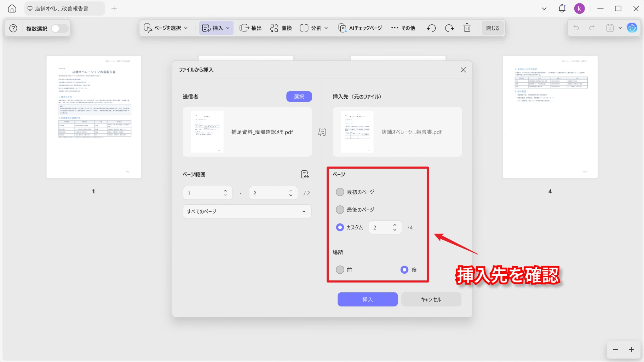Select the 最初のページ radio button
644x362 pixels.
point(340,192)
